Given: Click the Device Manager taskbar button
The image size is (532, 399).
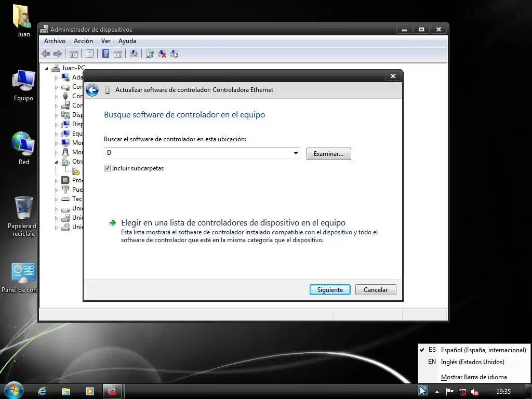Looking at the screenshot, I should click(x=113, y=392).
